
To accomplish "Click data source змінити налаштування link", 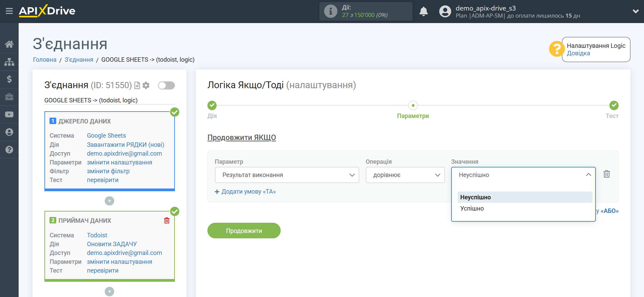I will (x=120, y=162).
